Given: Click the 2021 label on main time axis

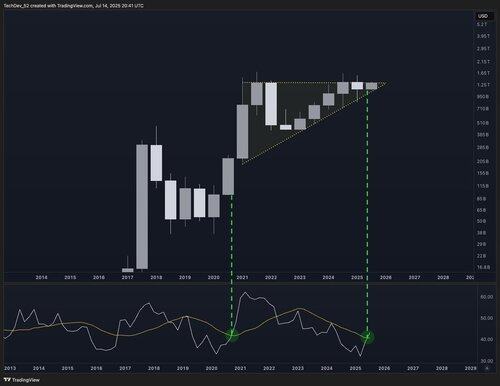Looking at the screenshot, I should point(242,277).
